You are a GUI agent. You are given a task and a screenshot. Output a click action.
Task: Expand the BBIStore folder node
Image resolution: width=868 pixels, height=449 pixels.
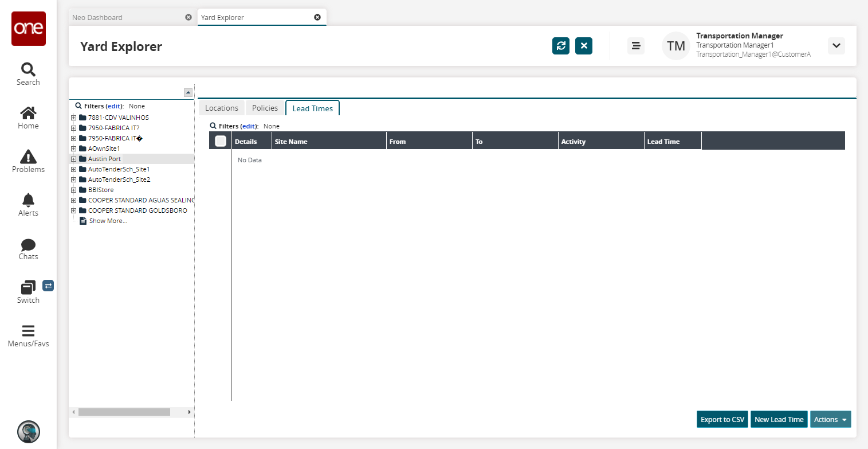[x=73, y=190]
